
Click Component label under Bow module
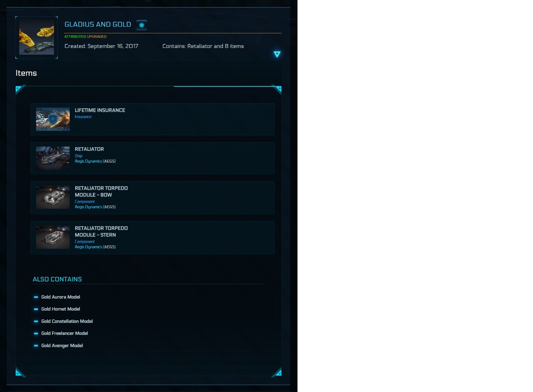click(x=85, y=201)
